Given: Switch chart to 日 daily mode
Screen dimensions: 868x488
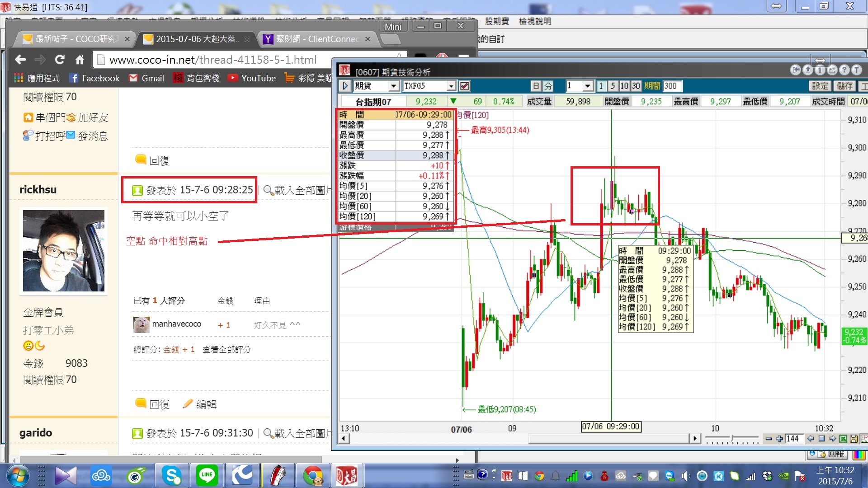Looking at the screenshot, I should click(x=536, y=86).
